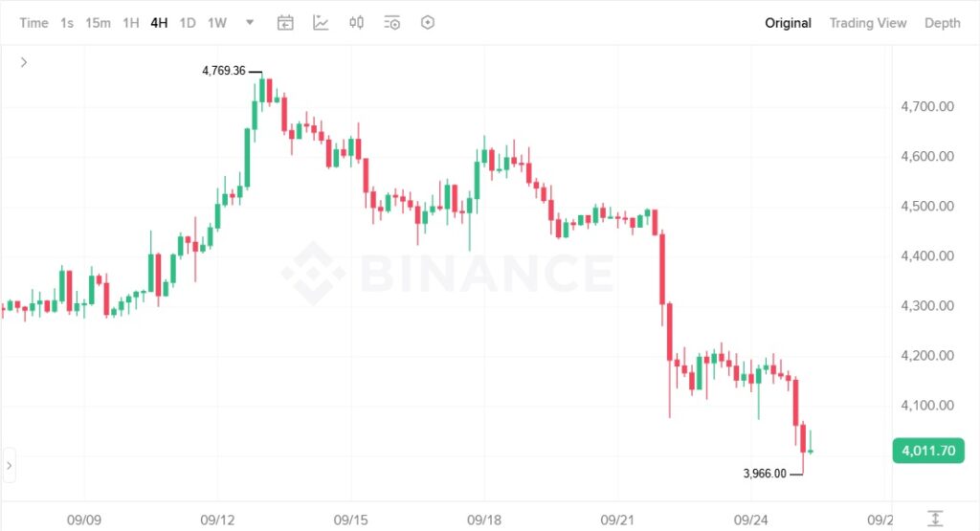Switch to the Trading View tab

[867, 23]
